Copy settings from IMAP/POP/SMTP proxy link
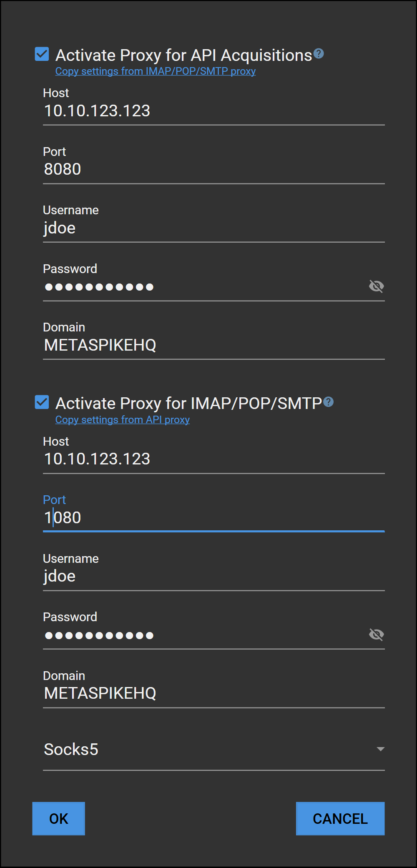Screen dimensions: 417x868 (155, 71)
